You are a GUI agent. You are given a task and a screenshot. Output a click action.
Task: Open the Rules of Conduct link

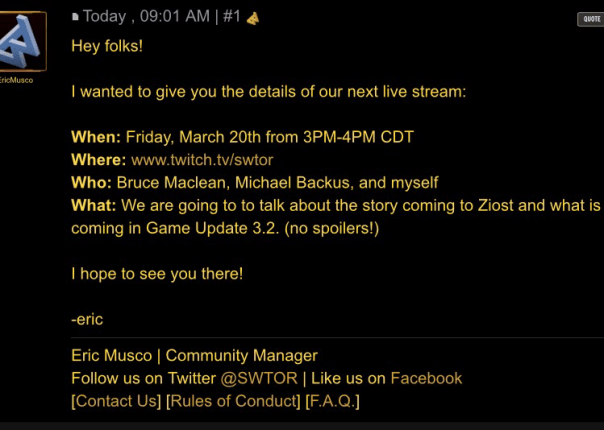tap(233, 401)
